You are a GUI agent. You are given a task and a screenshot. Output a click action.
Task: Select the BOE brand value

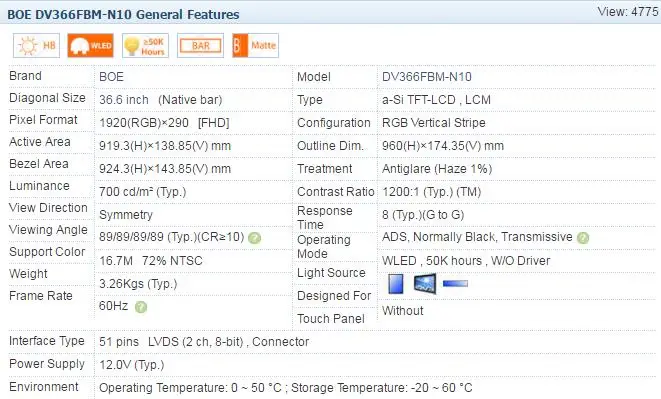pyautogui.click(x=111, y=77)
